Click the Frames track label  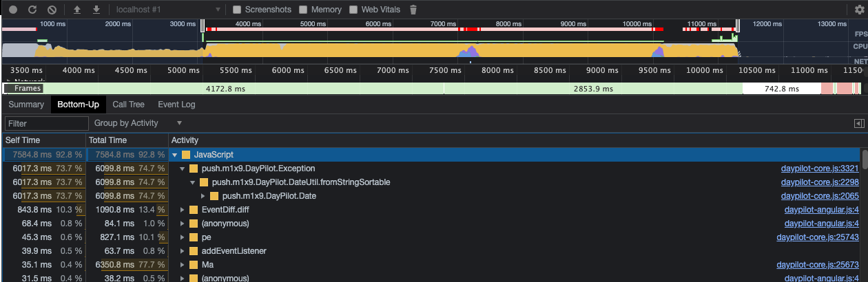coord(23,89)
